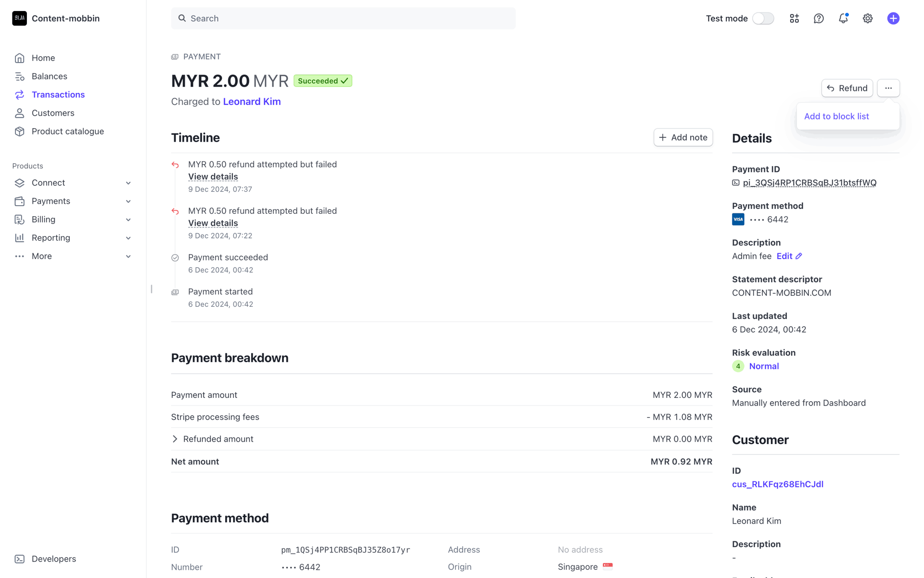Screen dimensions: 924x578
Task: Open settings gear icon
Action: 868,18
